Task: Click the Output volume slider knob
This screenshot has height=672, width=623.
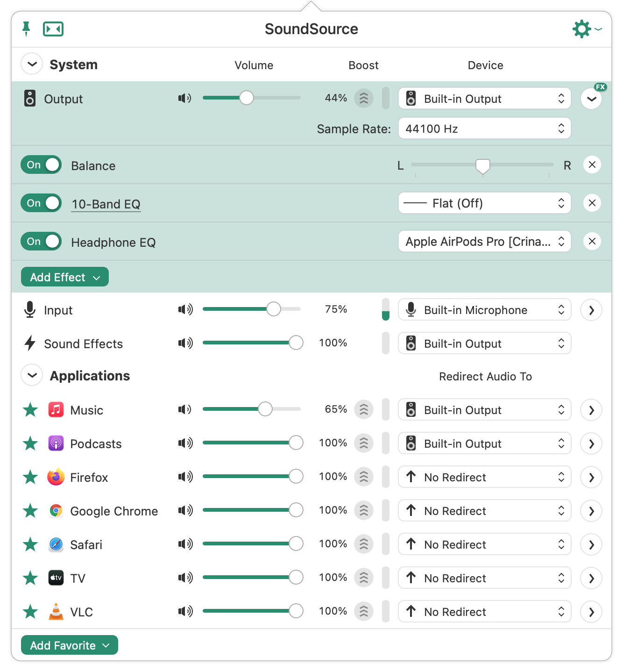Action: pos(247,98)
